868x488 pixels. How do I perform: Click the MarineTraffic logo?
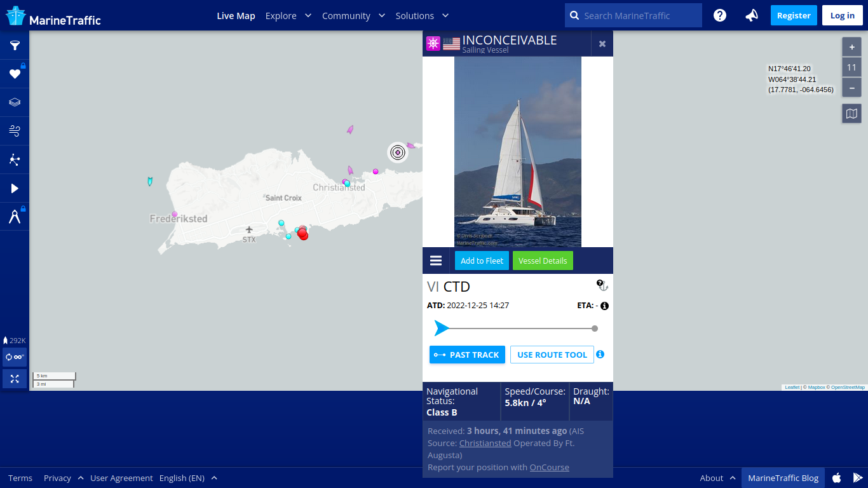click(53, 16)
